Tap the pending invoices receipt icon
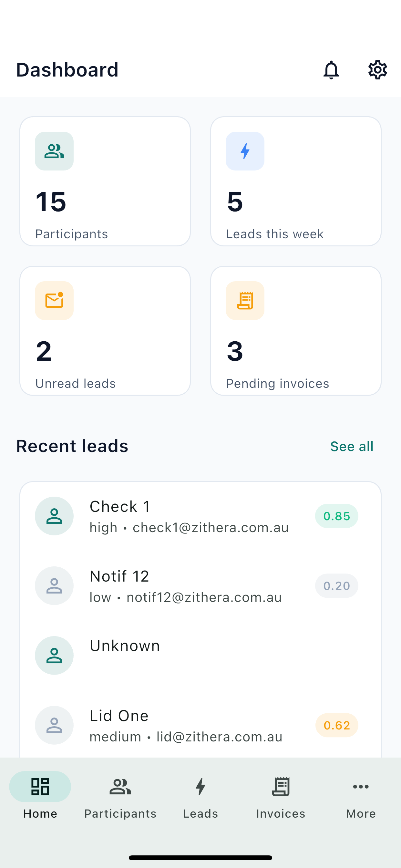 click(245, 301)
